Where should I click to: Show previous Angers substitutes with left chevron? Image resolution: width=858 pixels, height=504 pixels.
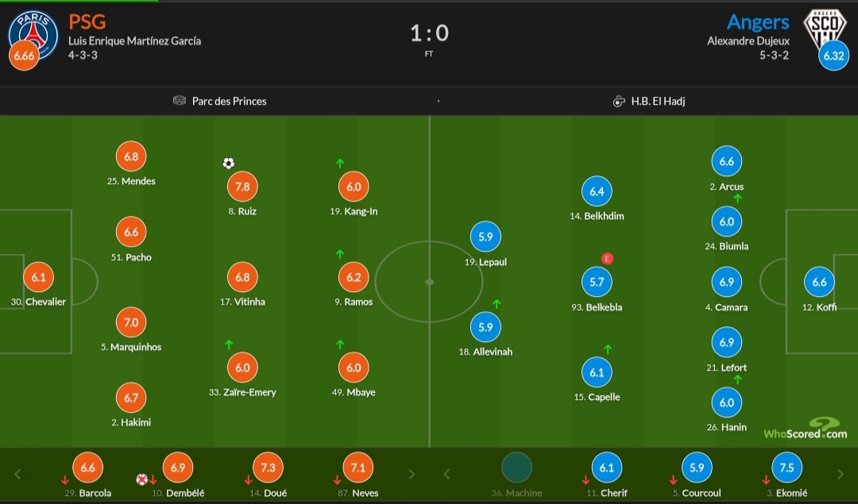coord(446,475)
